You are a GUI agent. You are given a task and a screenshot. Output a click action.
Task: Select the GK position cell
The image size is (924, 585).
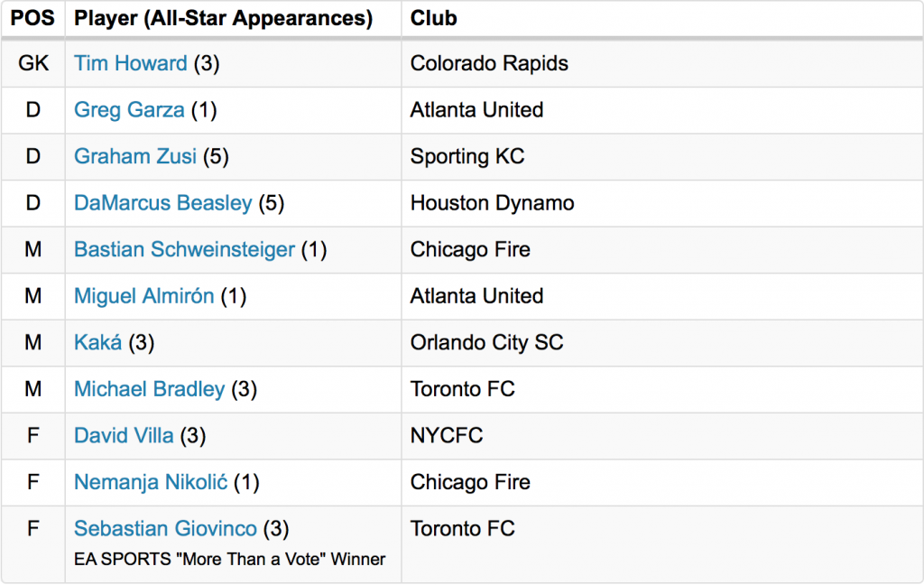(33, 64)
